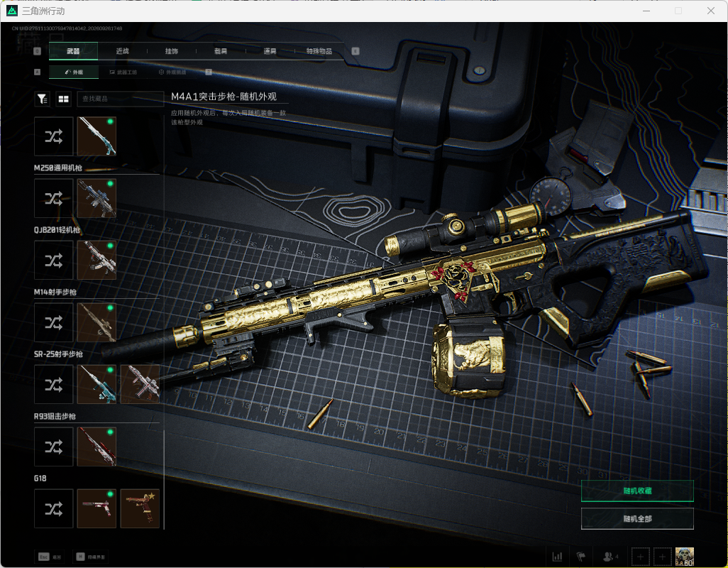Image resolution: width=728 pixels, height=568 pixels.
Task: Click the 查找藏品 search field
Action: pyautogui.click(x=122, y=99)
